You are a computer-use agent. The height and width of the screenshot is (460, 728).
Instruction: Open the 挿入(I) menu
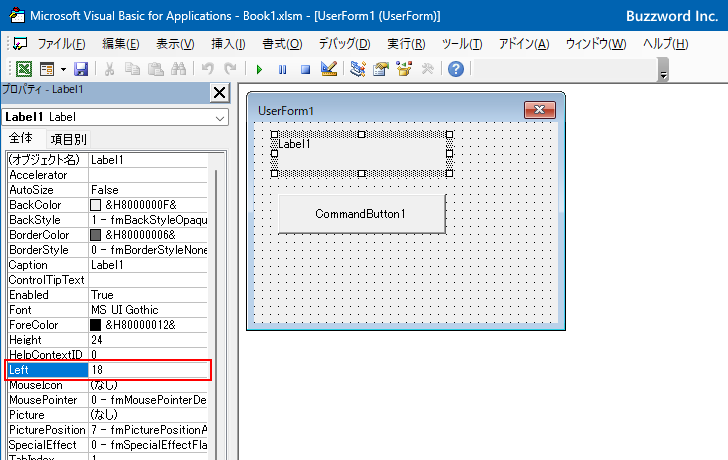[x=228, y=44]
